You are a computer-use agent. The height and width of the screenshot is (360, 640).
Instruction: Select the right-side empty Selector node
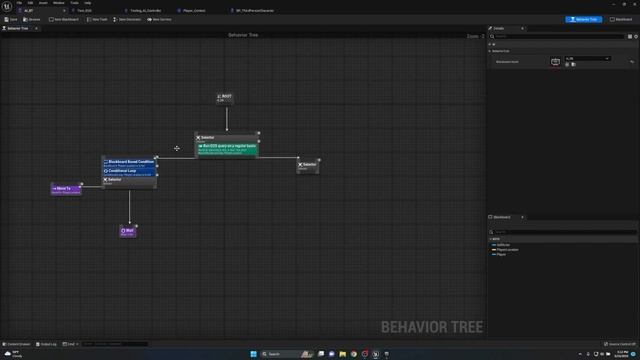[308, 166]
